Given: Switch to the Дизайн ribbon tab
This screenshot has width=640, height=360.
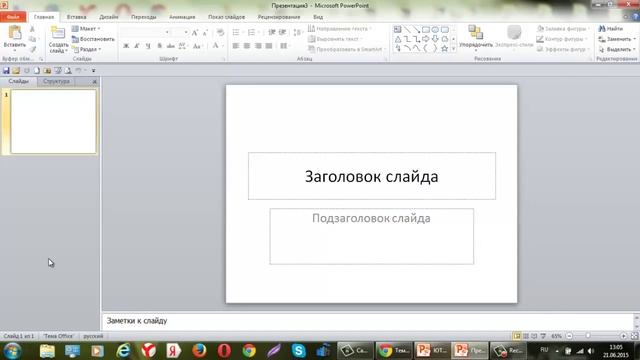Looking at the screenshot, I should pos(109,17).
